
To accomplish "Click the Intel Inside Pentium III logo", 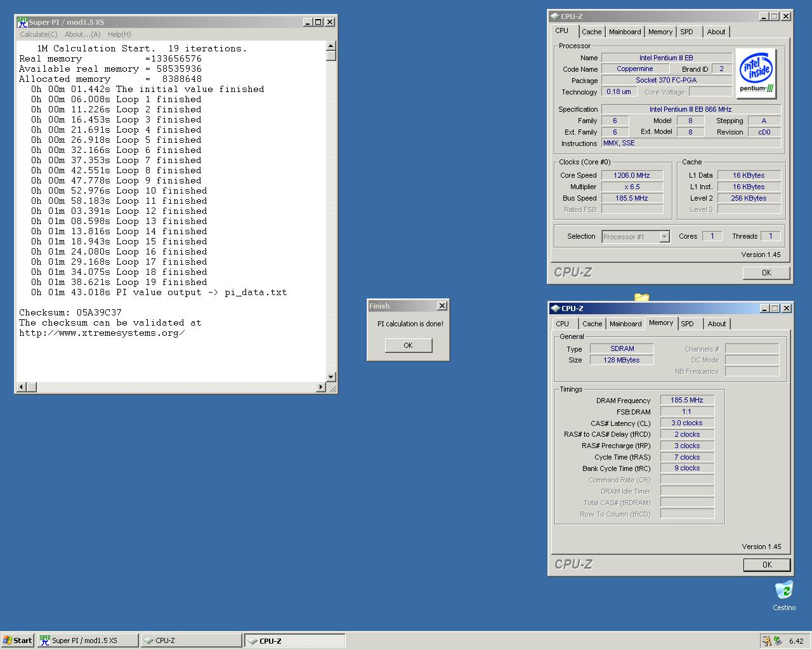I will [756, 73].
